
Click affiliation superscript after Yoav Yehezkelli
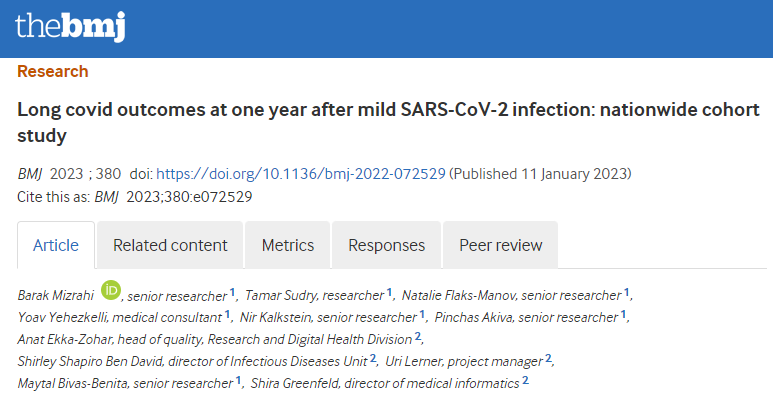point(229,315)
